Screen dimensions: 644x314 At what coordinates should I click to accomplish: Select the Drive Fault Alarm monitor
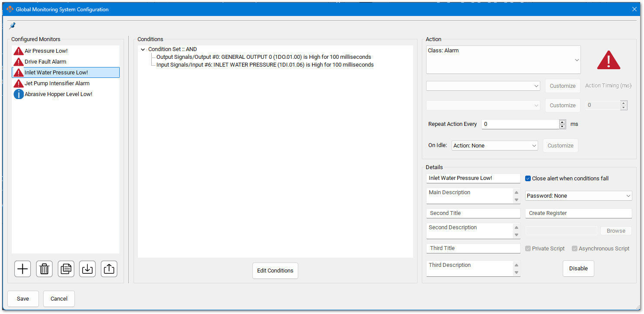pyautogui.click(x=45, y=62)
